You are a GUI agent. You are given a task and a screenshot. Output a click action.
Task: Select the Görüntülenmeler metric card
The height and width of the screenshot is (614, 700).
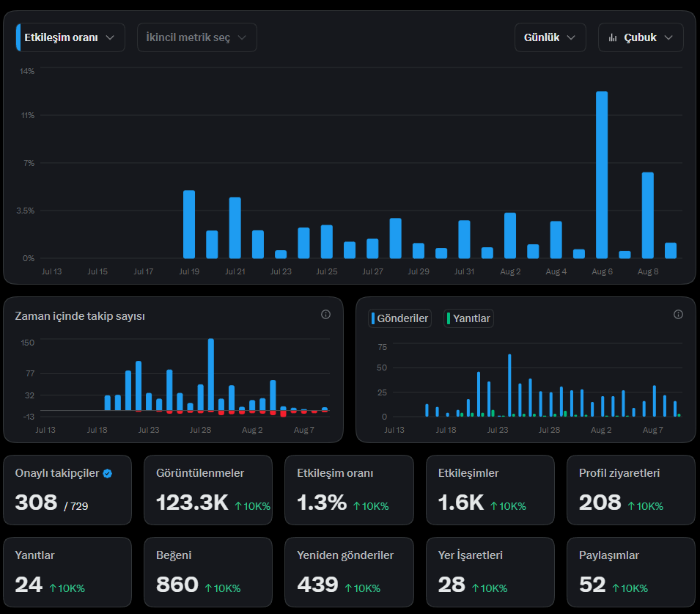coord(208,490)
